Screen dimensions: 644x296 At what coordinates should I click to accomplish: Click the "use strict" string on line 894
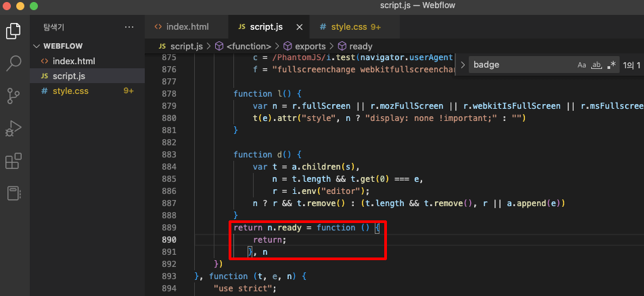click(x=244, y=288)
